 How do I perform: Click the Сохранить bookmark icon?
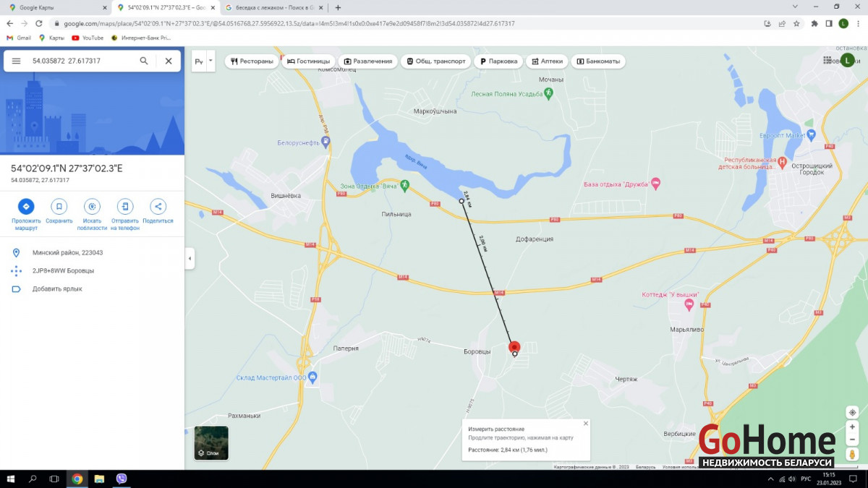click(59, 206)
